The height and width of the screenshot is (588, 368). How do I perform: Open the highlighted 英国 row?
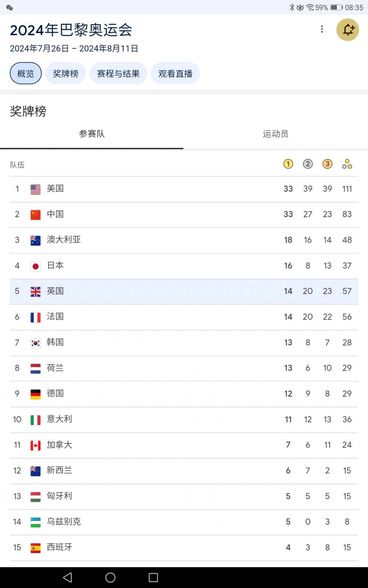point(184,291)
